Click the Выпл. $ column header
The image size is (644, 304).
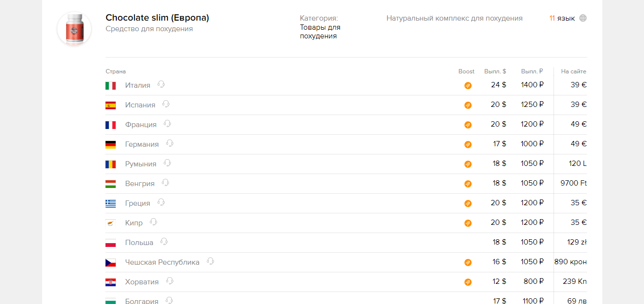[495, 71]
